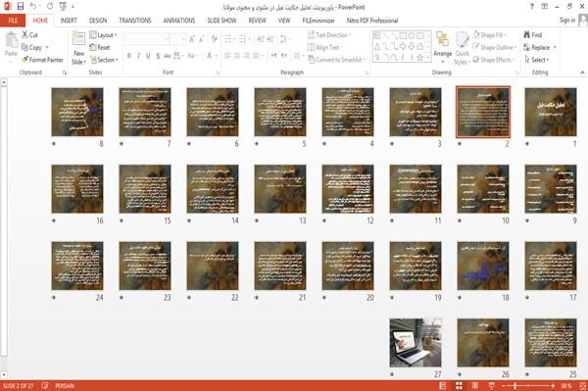Open the FILE tab
Image resolution: width=588 pixels, height=391 pixels.
pyautogui.click(x=13, y=21)
